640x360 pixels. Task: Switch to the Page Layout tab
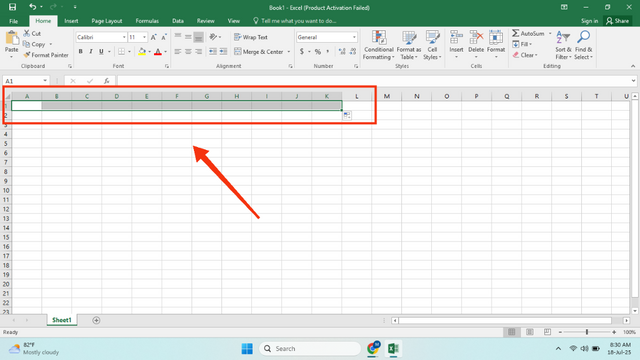coord(107,21)
